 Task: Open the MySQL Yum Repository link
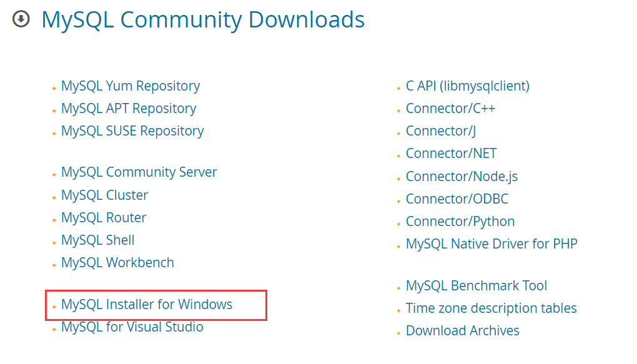131,86
